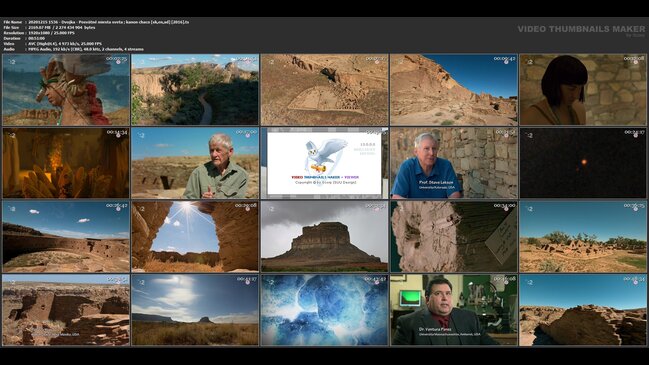Viewport: 649px width, 365px height.
Task: Click channel :2 logo on sunburst arch thumbnail
Action: tap(141, 209)
